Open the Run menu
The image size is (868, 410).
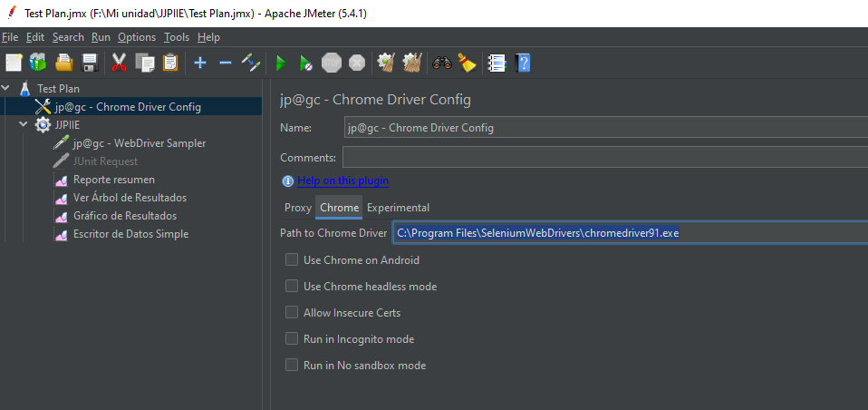[x=101, y=37]
